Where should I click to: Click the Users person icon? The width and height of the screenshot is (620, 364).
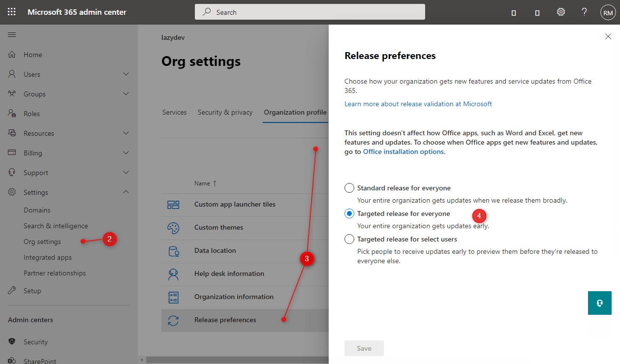pyautogui.click(x=12, y=74)
